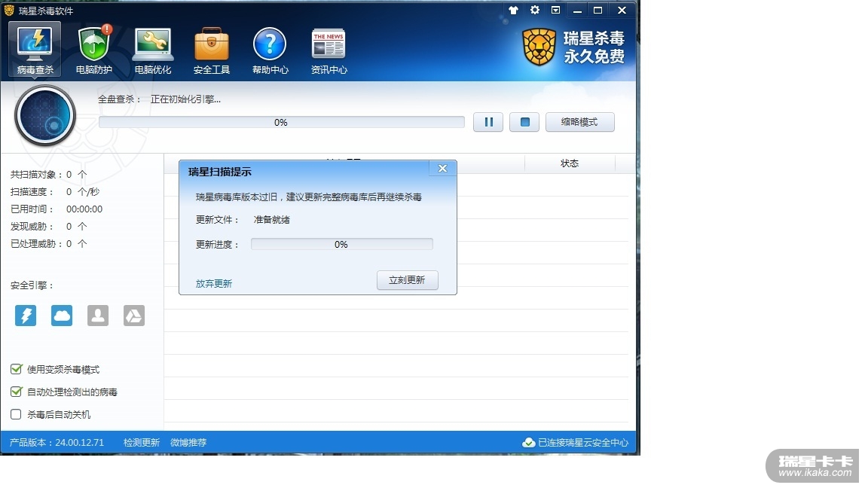Click 立刻更新 to update now
This screenshot has height=488, width=868.
(408, 280)
